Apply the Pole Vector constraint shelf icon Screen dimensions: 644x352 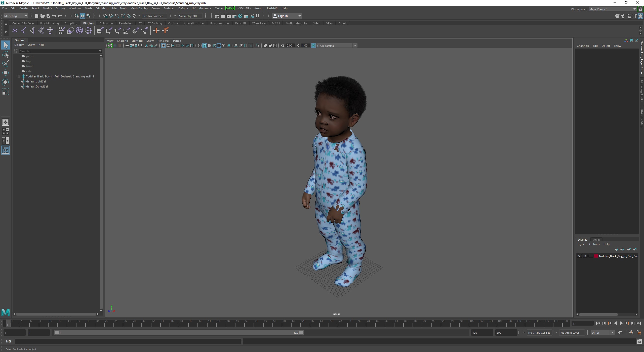click(x=144, y=31)
